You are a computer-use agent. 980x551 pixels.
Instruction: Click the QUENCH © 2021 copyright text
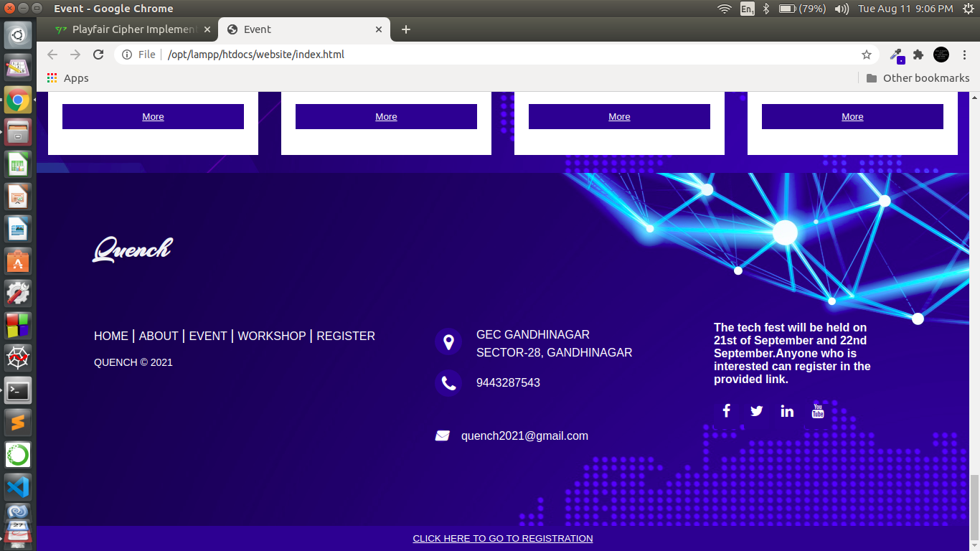133,362
